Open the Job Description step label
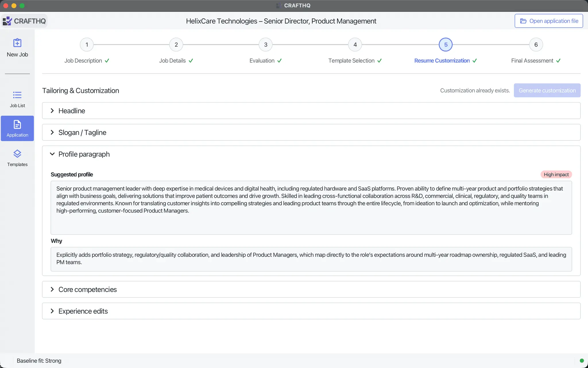The width and height of the screenshot is (588, 368). click(83, 61)
